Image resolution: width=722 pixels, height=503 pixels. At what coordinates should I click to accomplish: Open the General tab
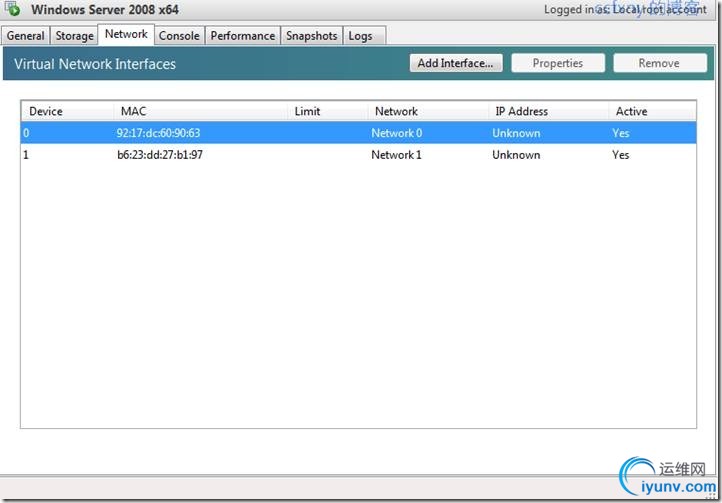tap(25, 35)
